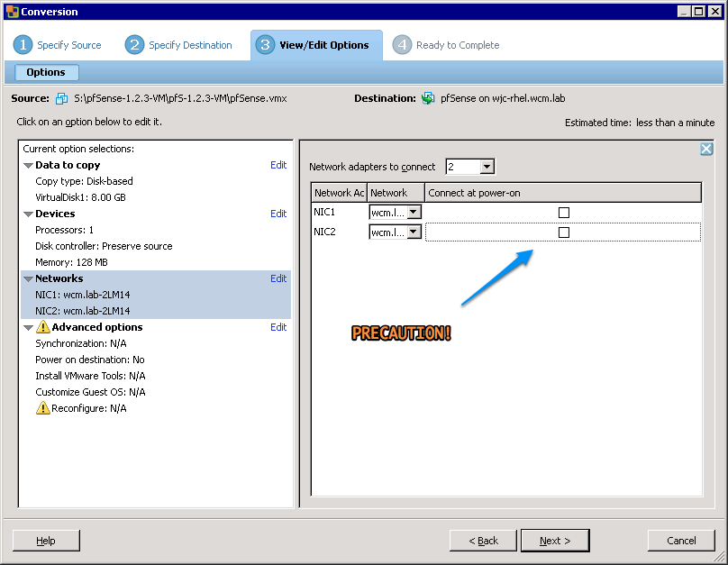Open Network adapters to connect dropdown

click(x=487, y=167)
